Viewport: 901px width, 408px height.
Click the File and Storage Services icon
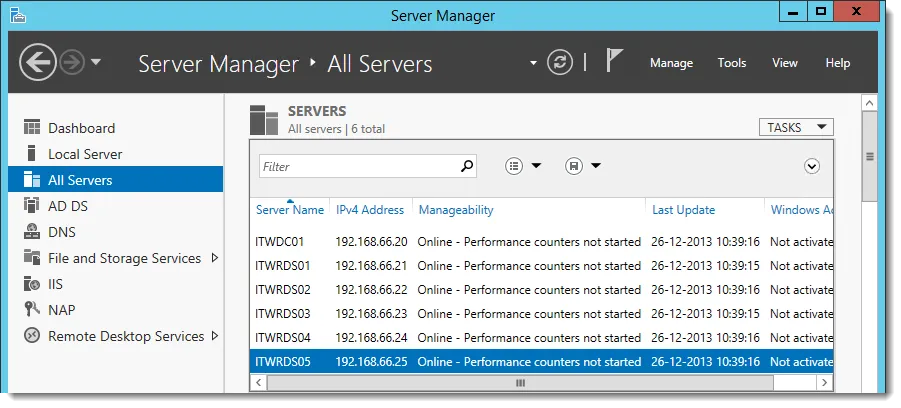click(32, 257)
